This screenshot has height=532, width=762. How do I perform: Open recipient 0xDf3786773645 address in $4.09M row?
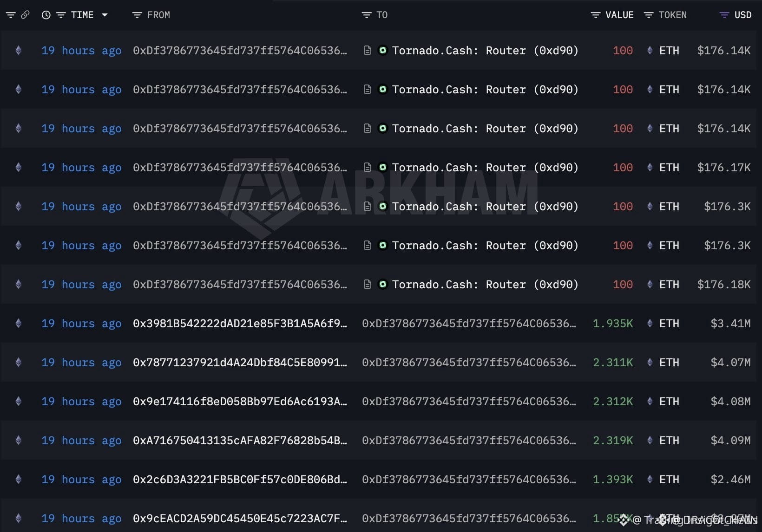469,440
